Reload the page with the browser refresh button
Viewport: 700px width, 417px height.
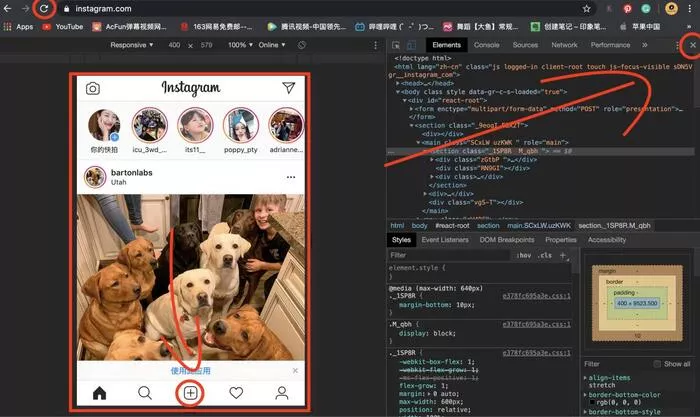click(44, 8)
